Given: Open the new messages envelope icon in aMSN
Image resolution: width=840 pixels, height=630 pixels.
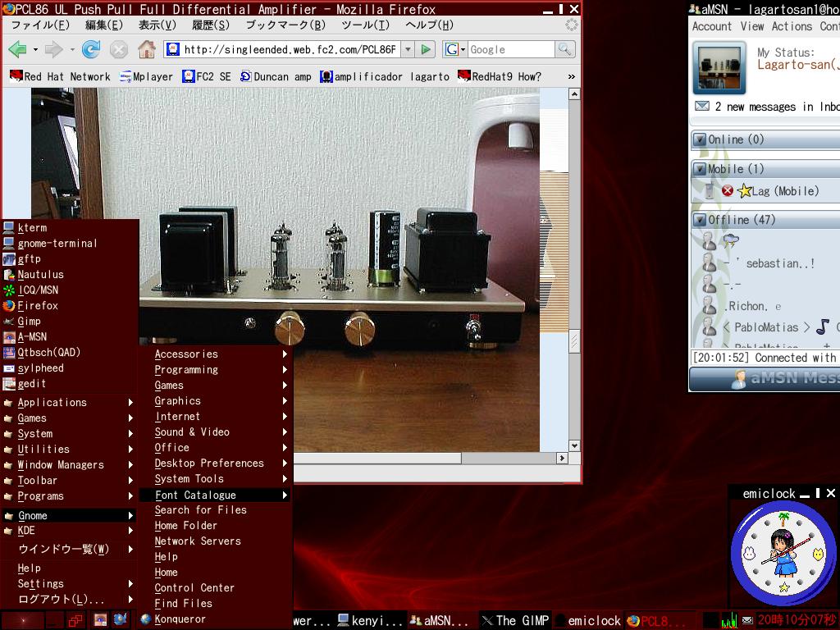Looking at the screenshot, I should [701, 107].
